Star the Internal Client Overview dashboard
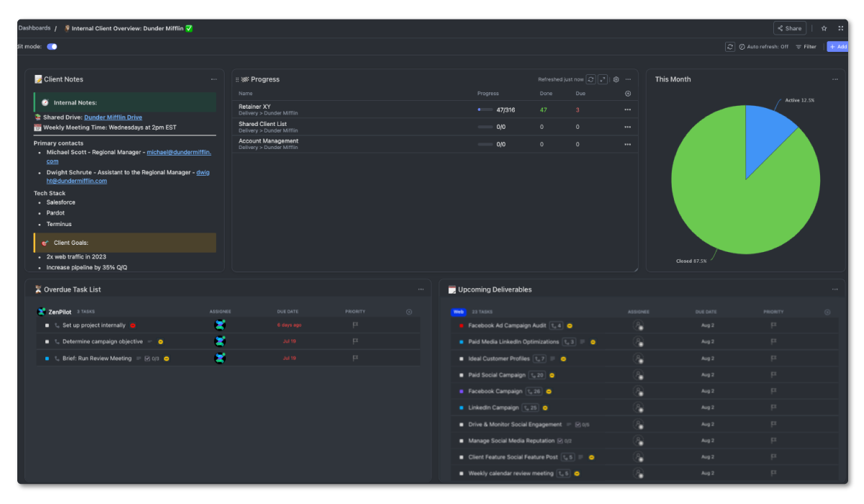This screenshot has height=504, width=864. click(x=824, y=27)
